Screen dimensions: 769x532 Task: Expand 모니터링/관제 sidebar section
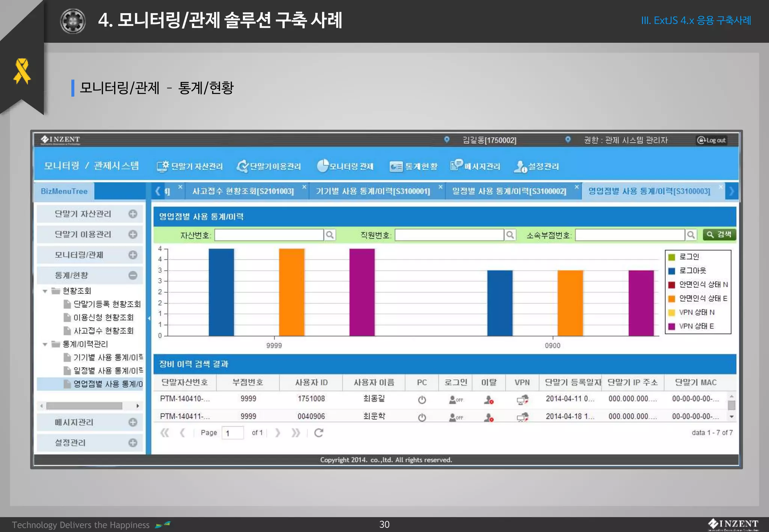pyautogui.click(x=133, y=255)
